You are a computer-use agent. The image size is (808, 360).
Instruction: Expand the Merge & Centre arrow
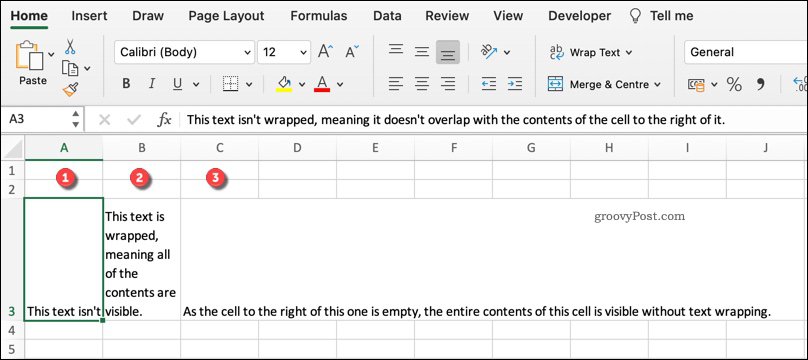(657, 84)
